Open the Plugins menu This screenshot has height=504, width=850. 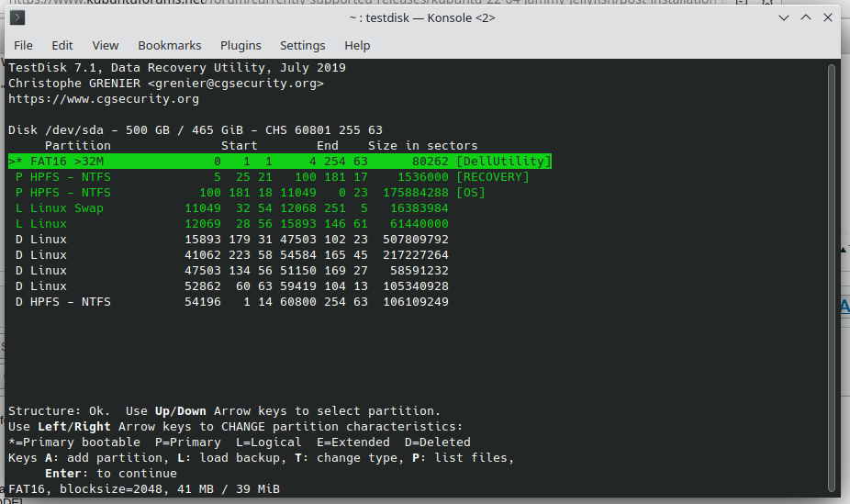(240, 45)
